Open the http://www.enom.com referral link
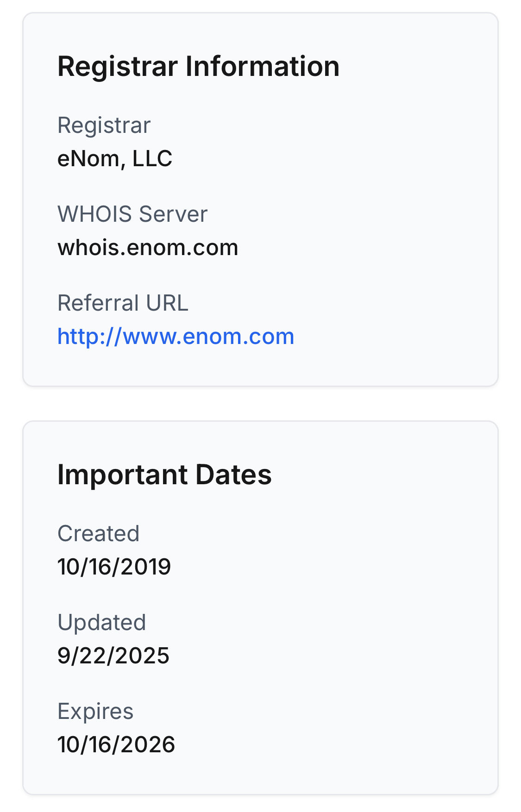The width and height of the screenshot is (521, 812). tap(176, 337)
